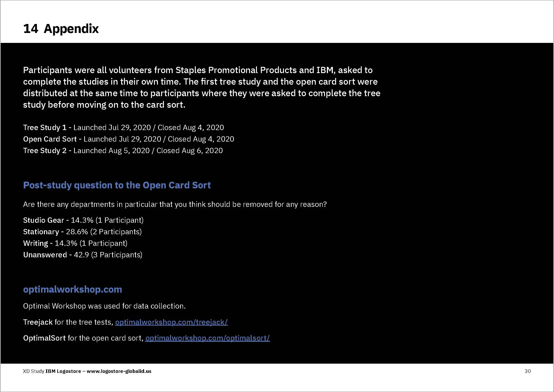
Task: Click the Tree Study 1 launch line
Action: click(x=123, y=128)
